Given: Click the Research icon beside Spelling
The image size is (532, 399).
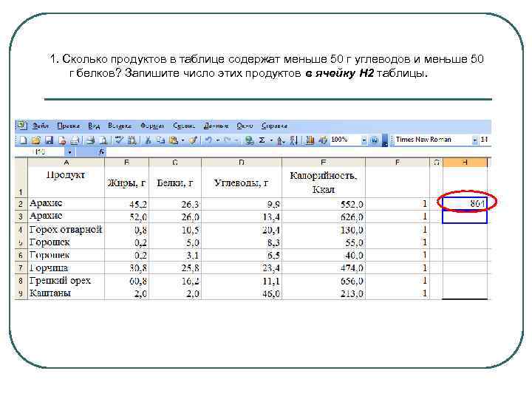Looking at the screenshot, I should pyautogui.click(x=132, y=140).
